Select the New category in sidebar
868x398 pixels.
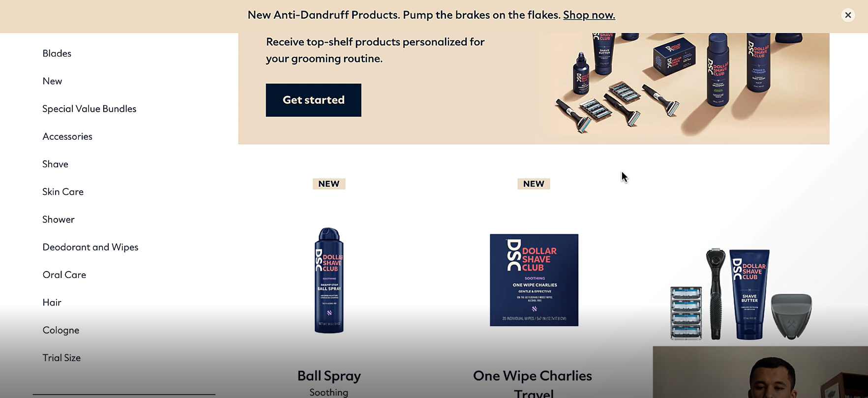[52, 81]
